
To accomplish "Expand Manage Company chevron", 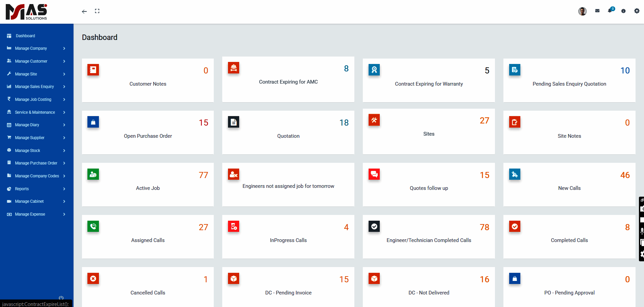I will (64, 48).
